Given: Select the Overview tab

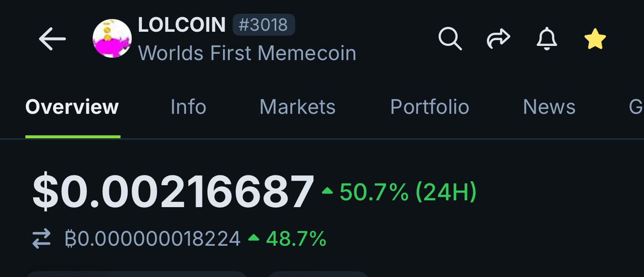Looking at the screenshot, I should click(x=73, y=107).
